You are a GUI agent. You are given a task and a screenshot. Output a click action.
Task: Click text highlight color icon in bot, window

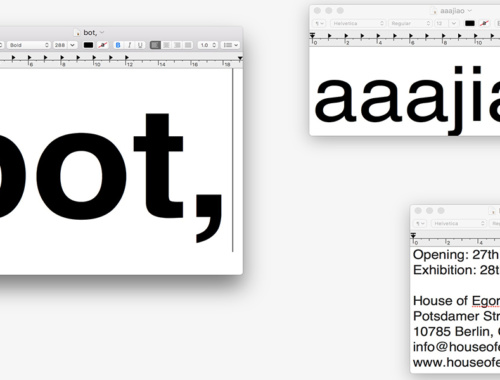(x=103, y=45)
